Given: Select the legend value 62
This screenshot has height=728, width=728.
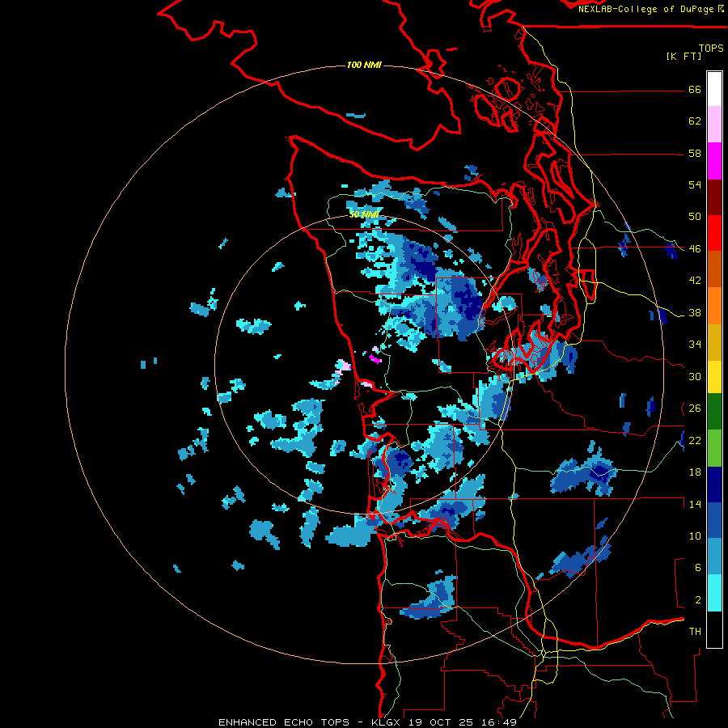Looking at the screenshot, I should [695, 121].
